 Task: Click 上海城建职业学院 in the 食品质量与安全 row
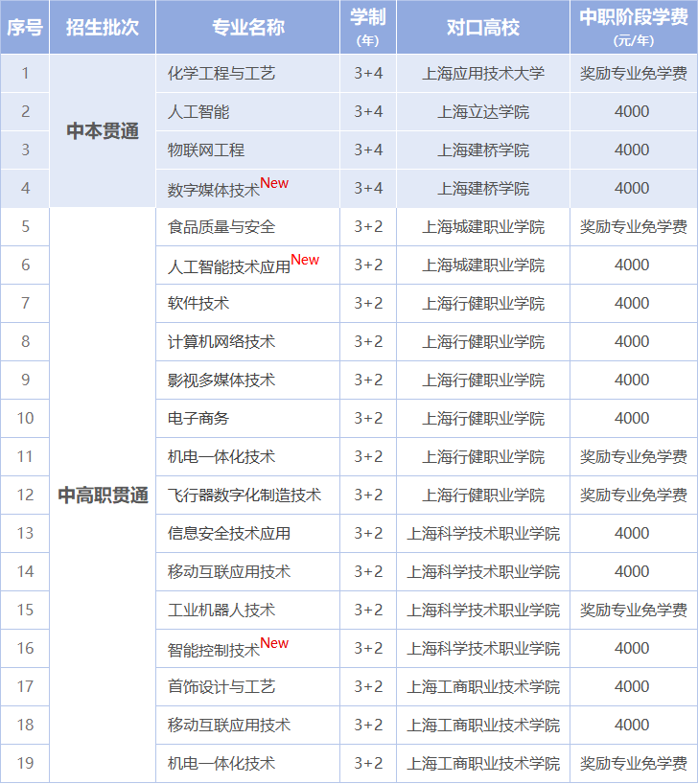[483, 226]
